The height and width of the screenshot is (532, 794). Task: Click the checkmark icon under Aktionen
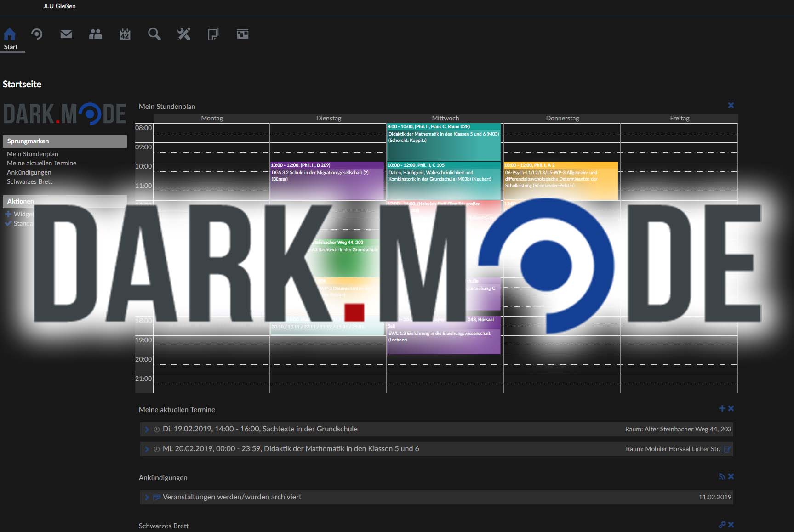[x=8, y=223]
